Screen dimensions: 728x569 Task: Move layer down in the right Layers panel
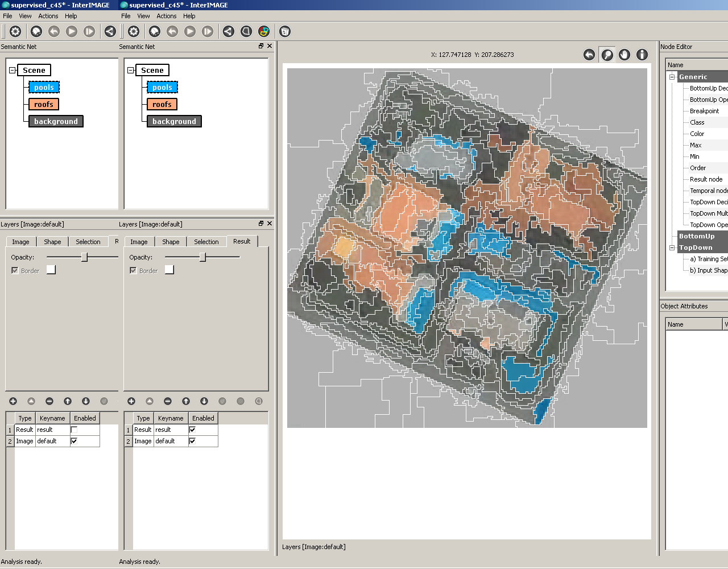pos(204,401)
